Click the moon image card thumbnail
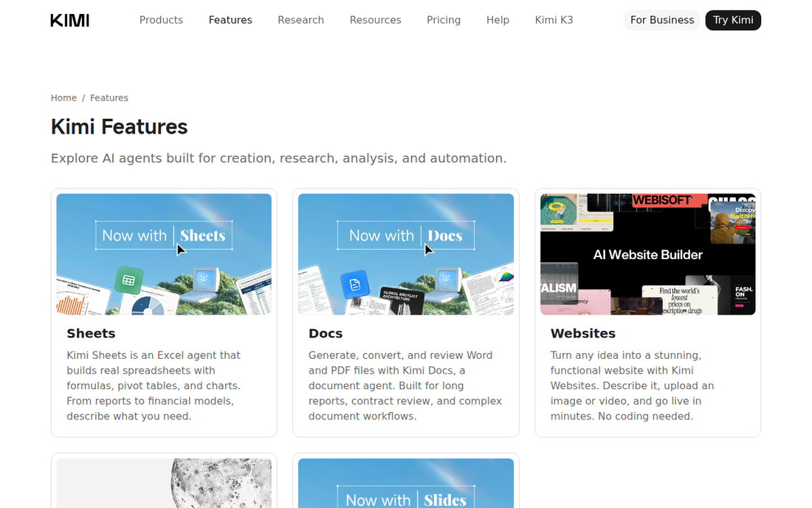Screen dimensions: 812x508 click(164, 483)
